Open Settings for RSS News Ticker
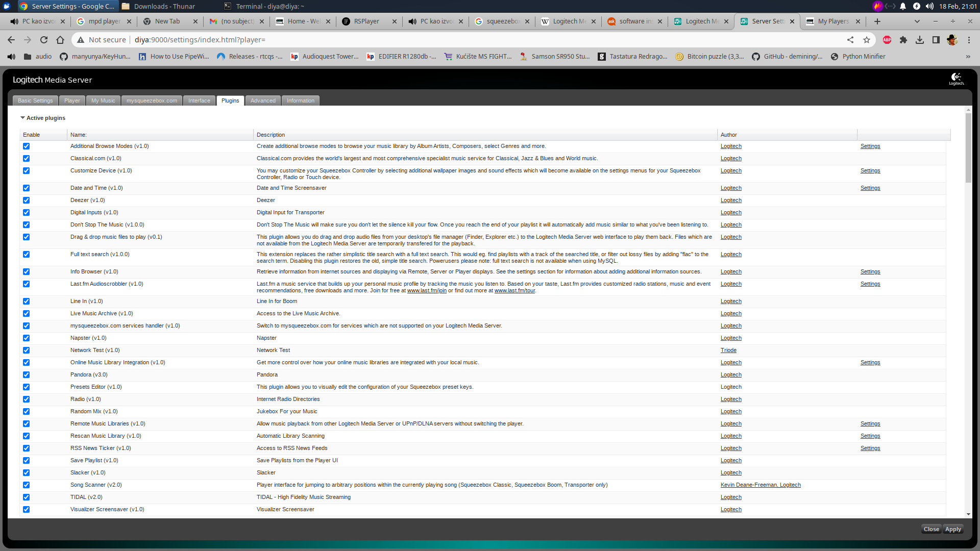The height and width of the screenshot is (551, 980). point(870,448)
